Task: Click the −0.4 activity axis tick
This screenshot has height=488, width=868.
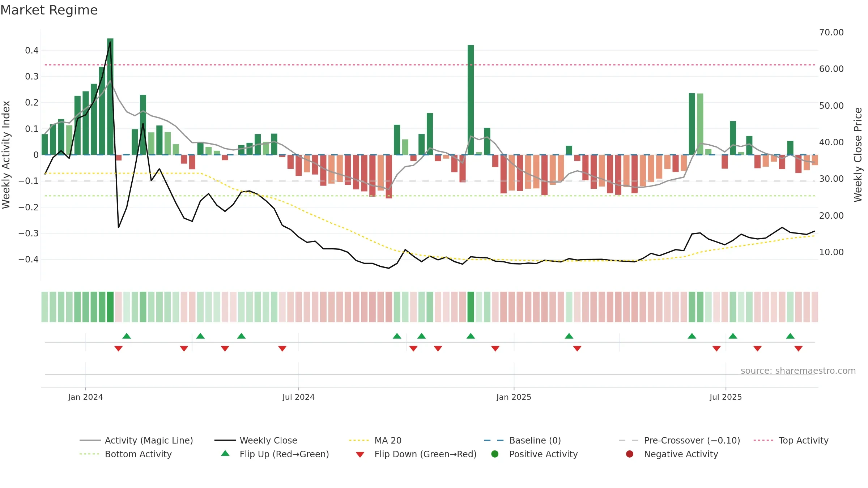Action: [29, 259]
